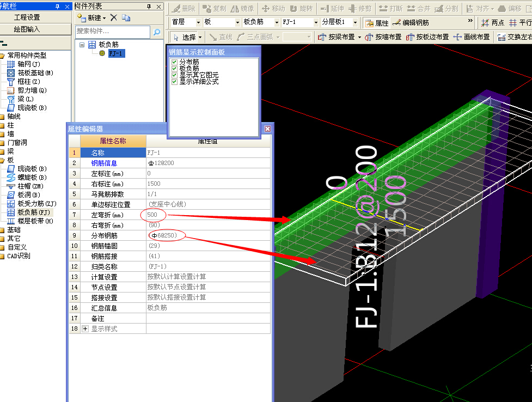
Task: Expand the 显示样式 property row
Action: tap(85, 329)
